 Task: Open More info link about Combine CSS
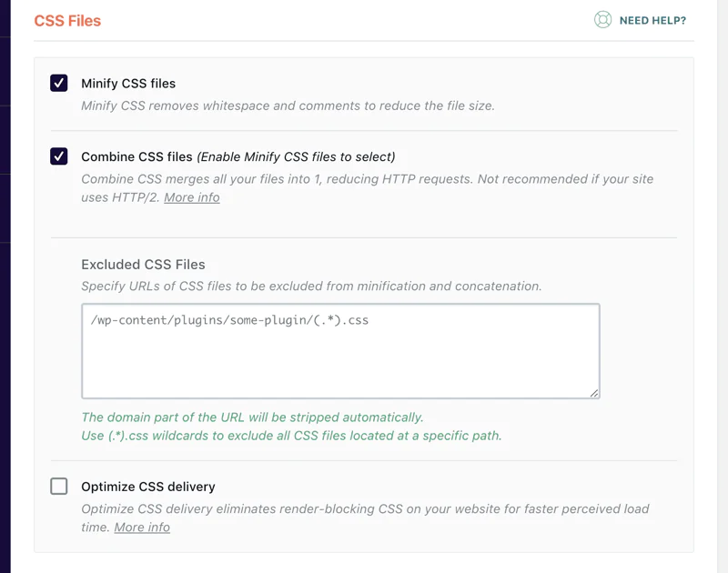click(x=192, y=197)
